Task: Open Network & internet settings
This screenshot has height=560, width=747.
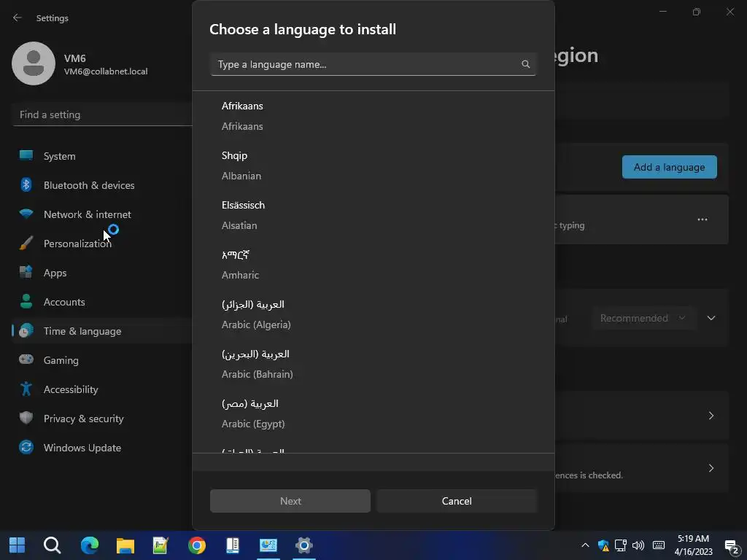Action: click(x=102, y=214)
